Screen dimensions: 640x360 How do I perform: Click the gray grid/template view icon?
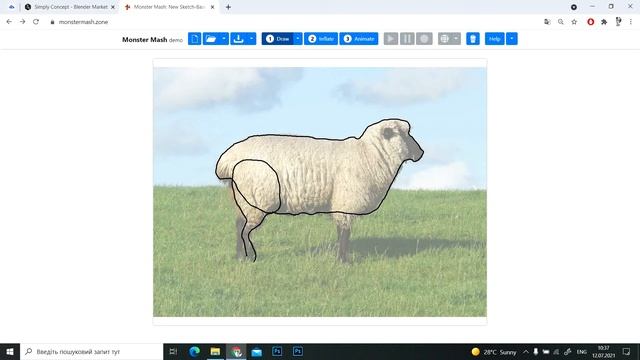click(x=444, y=39)
